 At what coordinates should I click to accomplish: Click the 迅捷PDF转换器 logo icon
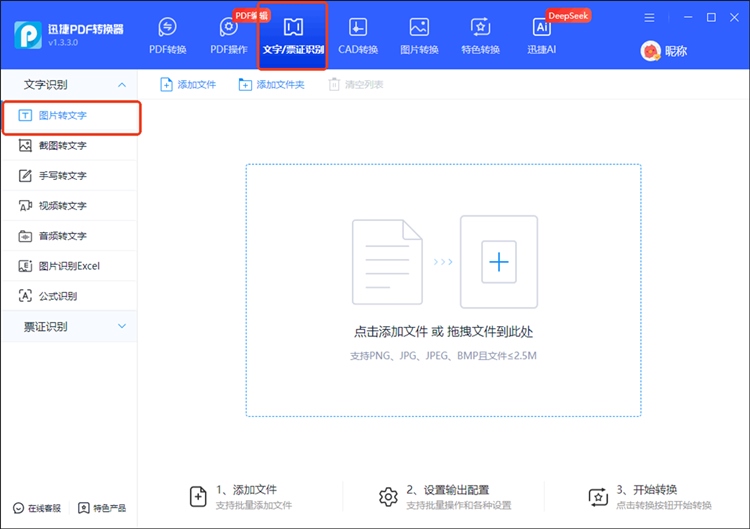pyautogui.click(x=28, y=35)
